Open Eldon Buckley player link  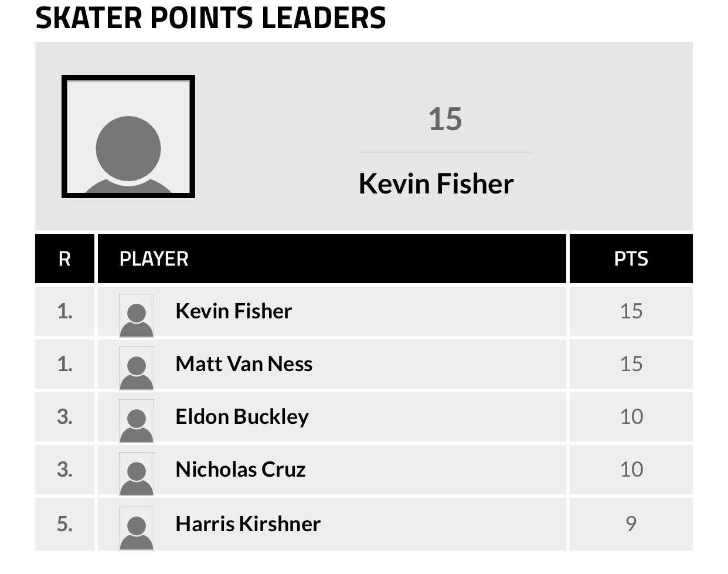pyautogui.click(x=241, y=416)
